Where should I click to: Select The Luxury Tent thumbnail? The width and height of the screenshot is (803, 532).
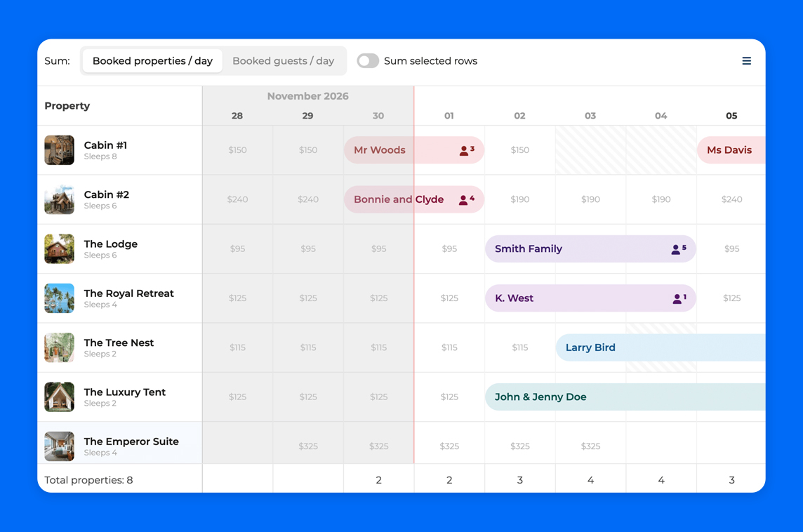(x=60, y=397)
